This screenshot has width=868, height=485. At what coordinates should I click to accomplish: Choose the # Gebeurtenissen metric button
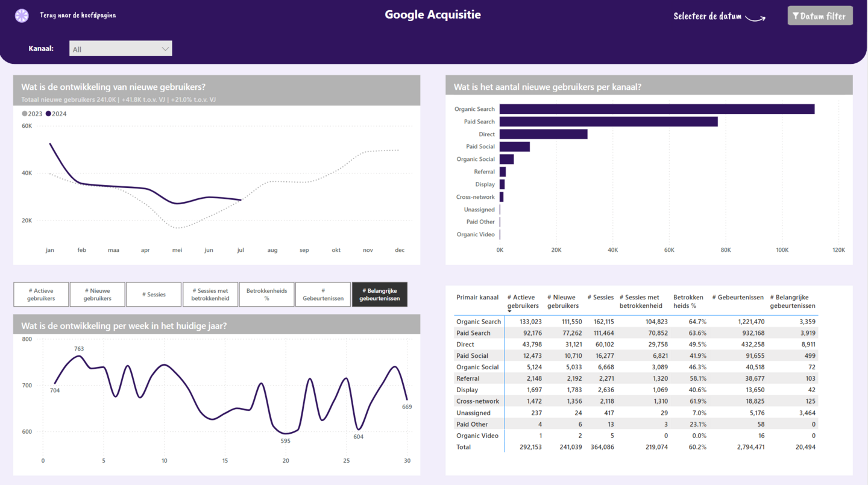(323, 295)
